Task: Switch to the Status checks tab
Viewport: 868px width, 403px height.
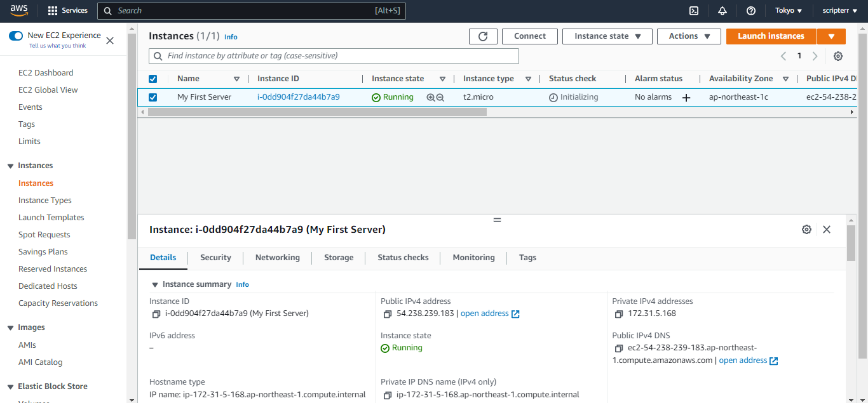Action: pos(403,258)
